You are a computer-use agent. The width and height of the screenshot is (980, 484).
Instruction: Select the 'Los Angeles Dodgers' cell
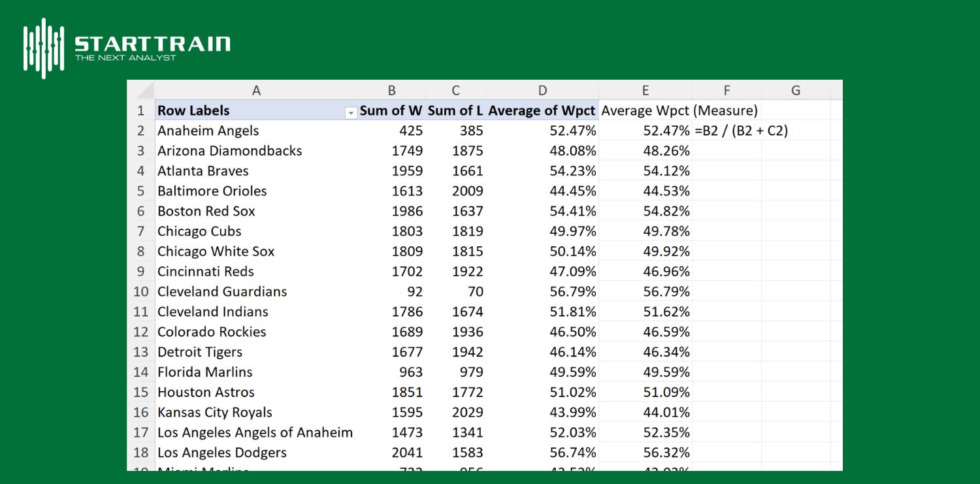click(256, 453)
